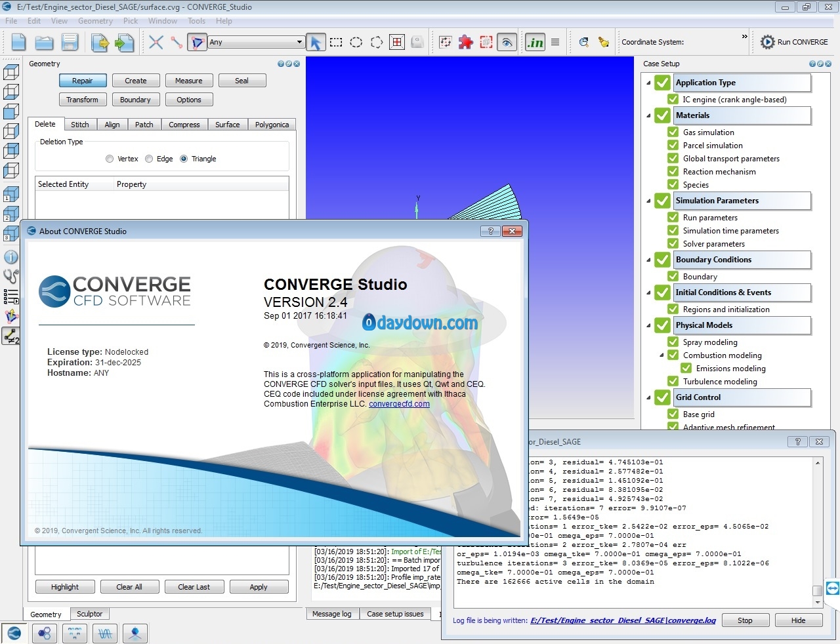
Task: Choose the rectangular box selection tool
Action: [x=336, y=43]
